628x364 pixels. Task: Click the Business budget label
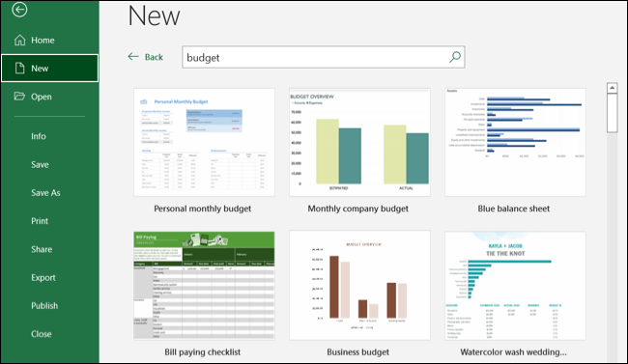[x=358, y=352]
